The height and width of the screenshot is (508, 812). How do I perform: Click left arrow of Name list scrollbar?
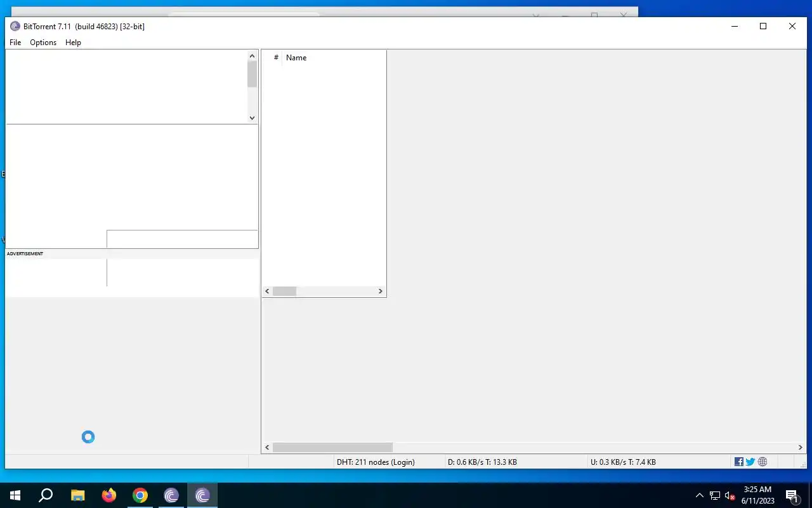[x=267, y=291]
